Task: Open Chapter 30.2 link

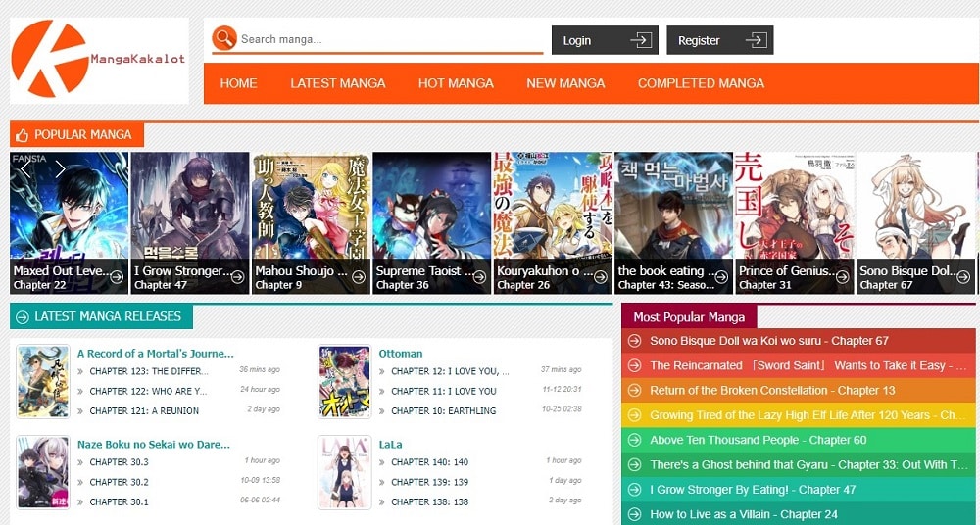Action: 119,483
